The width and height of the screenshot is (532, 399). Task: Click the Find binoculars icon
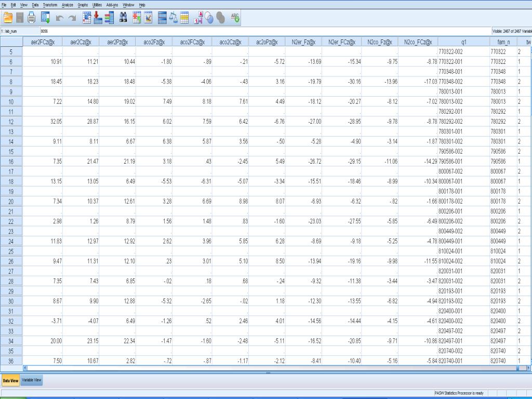[x=124, y=18]
